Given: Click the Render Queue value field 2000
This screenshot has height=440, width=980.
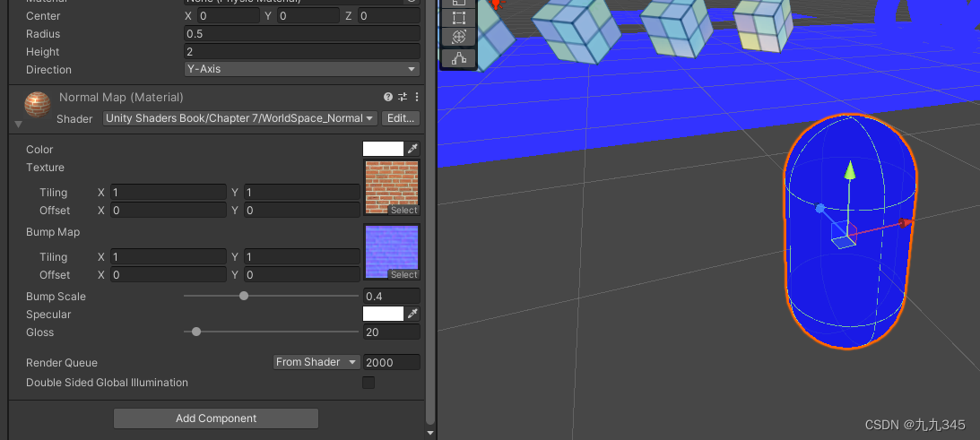Looking at the screenshot, I should click(x=391, y=362).
